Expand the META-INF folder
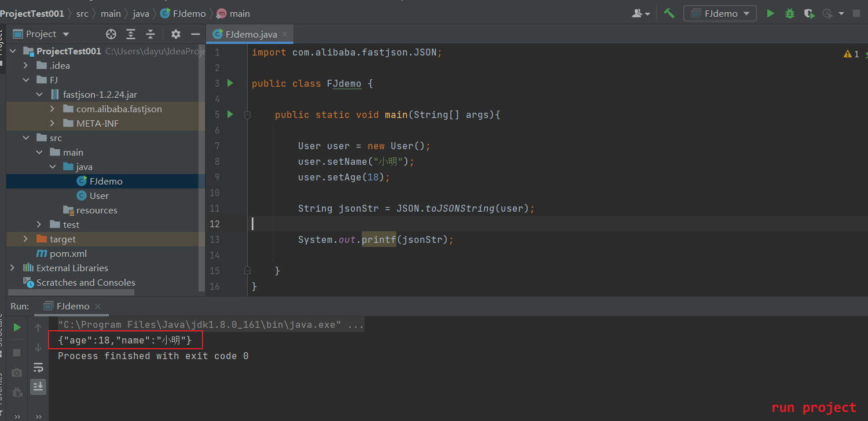The height and width of the screenshot is (421, 868). click(x=52, y=123)
